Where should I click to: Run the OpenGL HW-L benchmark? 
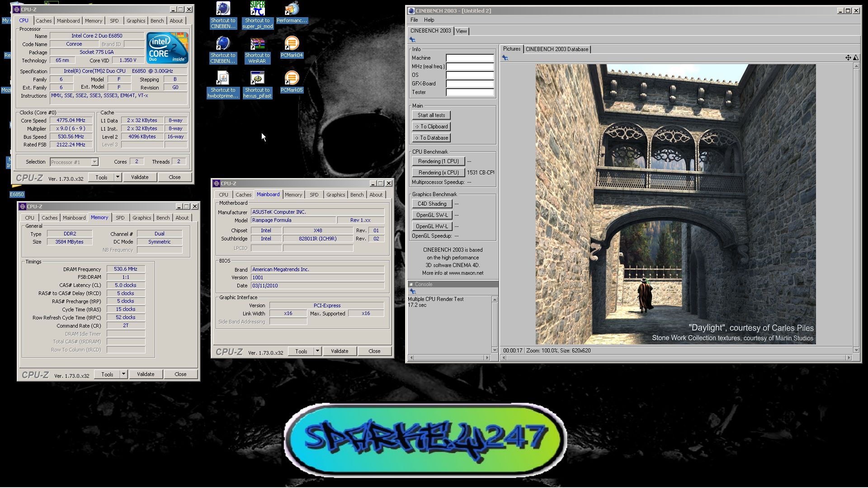[432, 226]
